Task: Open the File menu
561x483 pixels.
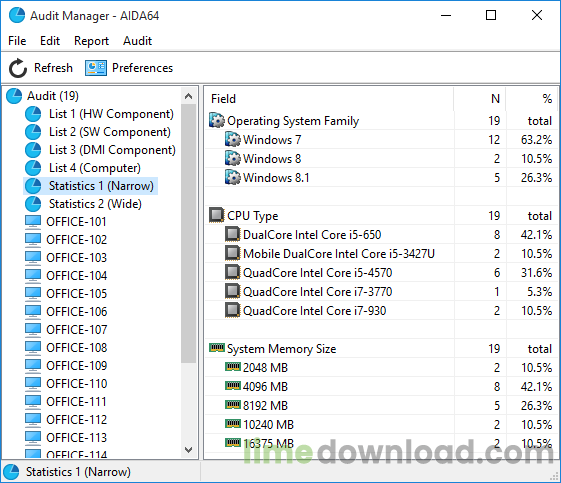Action: 17,41
